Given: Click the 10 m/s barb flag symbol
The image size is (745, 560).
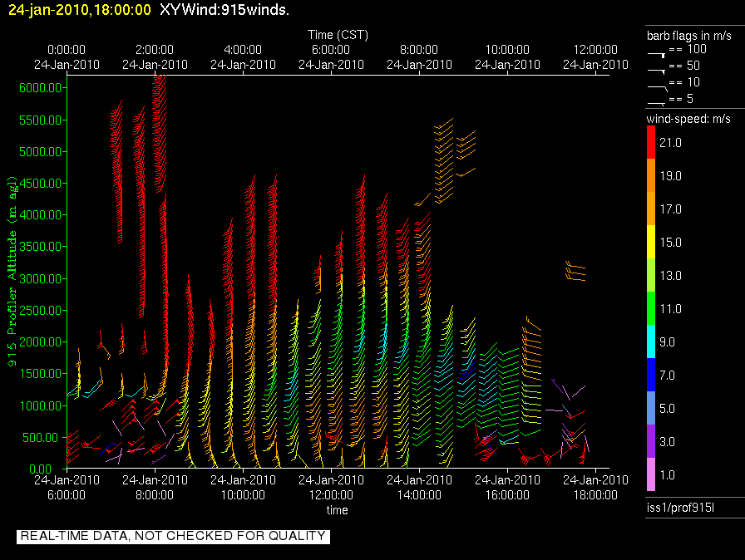Looking at the screenshot, I should pyautogui.click(x=657, y=88).
